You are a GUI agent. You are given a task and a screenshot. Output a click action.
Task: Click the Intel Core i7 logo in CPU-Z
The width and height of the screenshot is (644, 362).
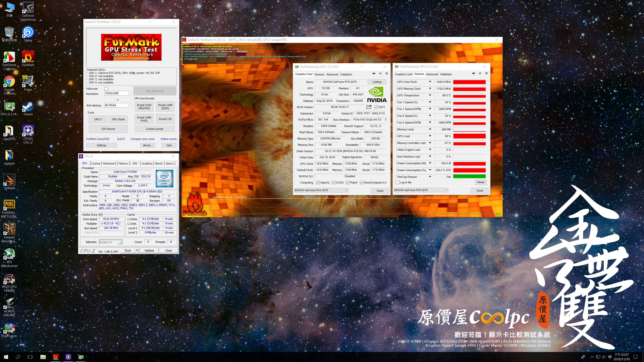[165, 179]
